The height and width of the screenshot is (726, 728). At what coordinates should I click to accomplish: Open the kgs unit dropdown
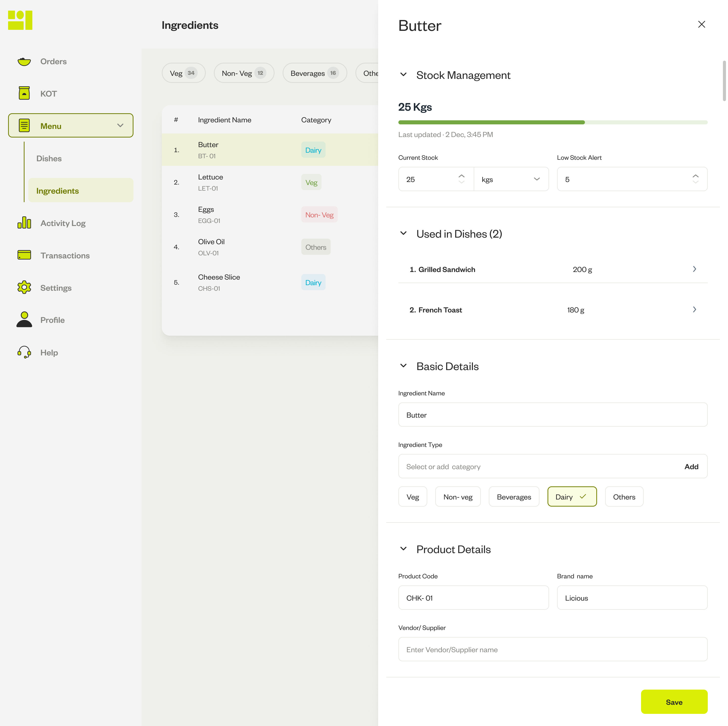[511, 179]
